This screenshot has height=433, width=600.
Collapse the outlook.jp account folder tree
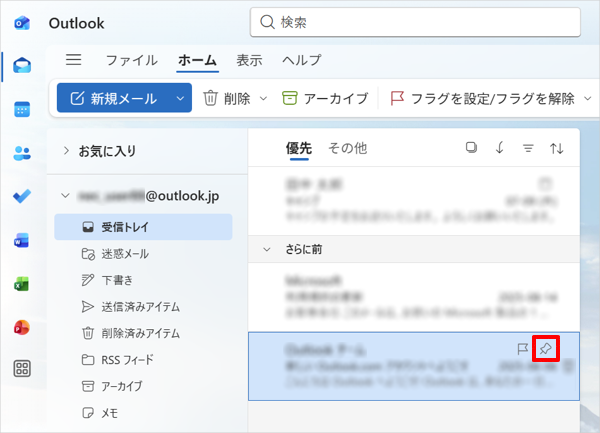pyautogui.click(x=65, y=196)
